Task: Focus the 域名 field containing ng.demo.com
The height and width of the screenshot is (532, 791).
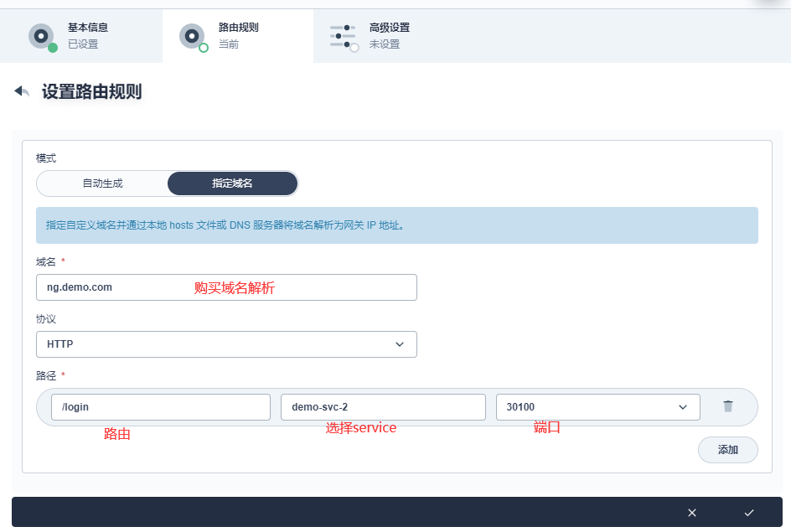Action: [x=226, y=287]
